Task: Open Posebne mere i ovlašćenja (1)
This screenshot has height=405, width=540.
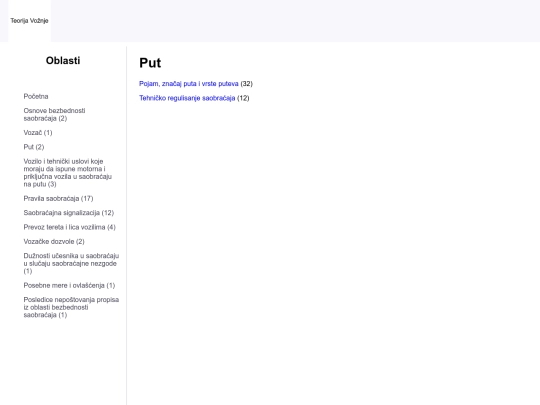Action: pos(69,285)
